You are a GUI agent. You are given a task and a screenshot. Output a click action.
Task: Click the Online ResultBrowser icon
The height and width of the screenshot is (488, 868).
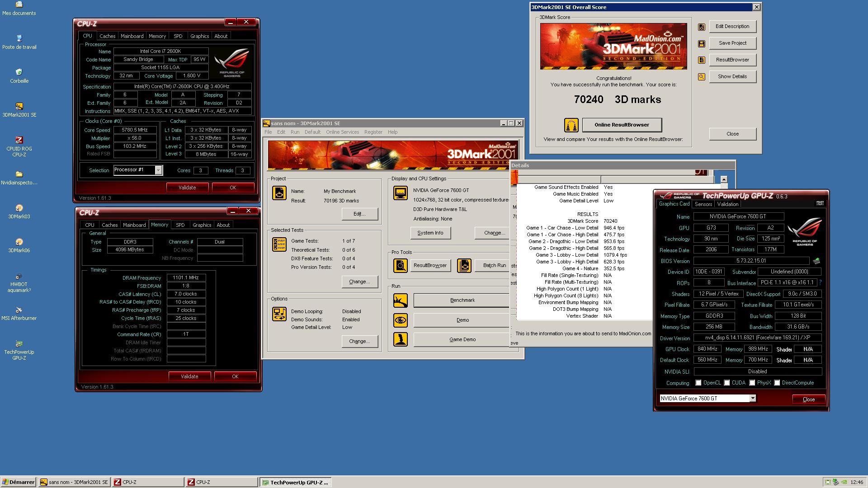[x=571, y=125]
